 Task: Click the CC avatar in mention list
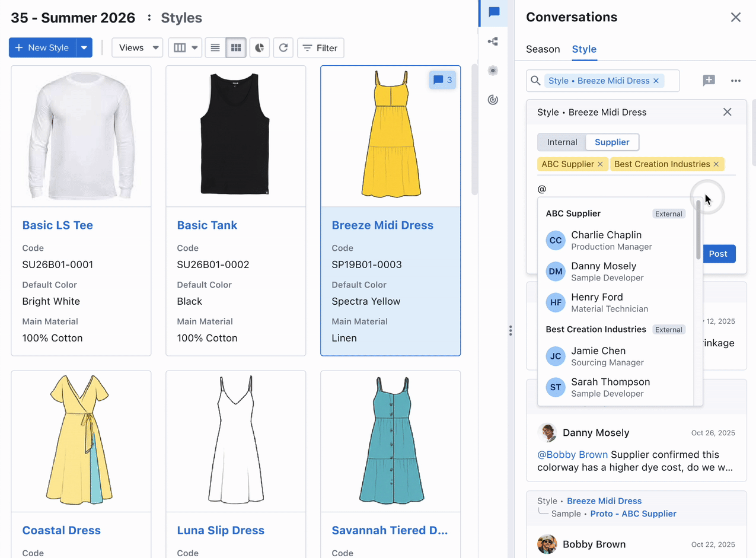pos(556,240)
